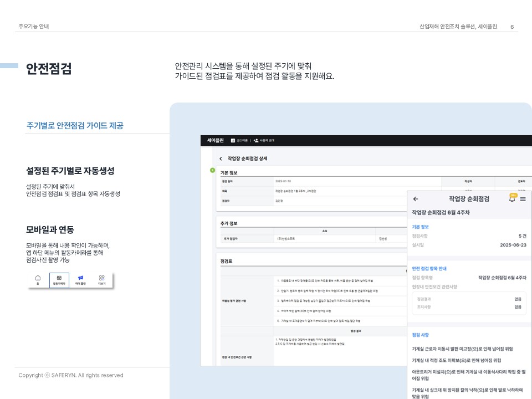532x399 pixels.
Task: Click the notification bell in mobile header
Action: pyautogui.click(x=512, y=199)
